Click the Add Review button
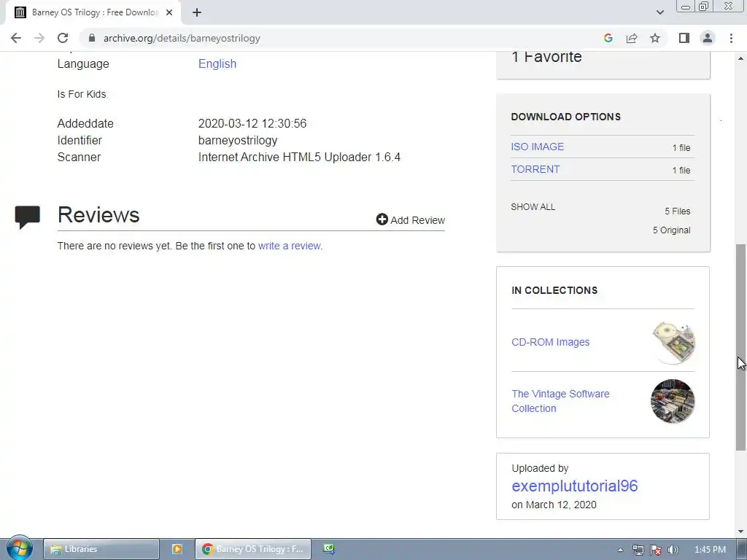747x560 pixels. [x=410, y=220]
